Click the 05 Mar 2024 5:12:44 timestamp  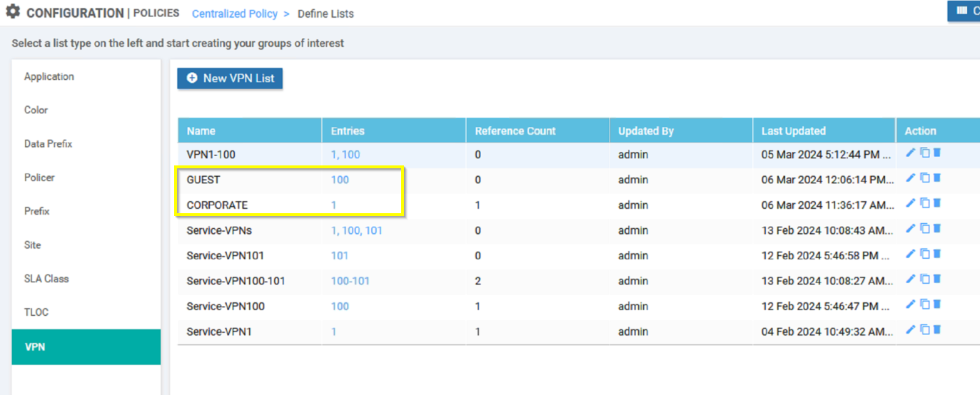[x=827, y=154]
